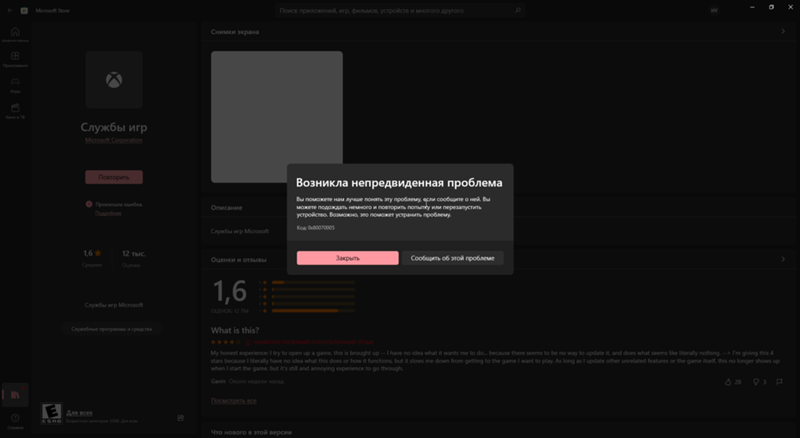
Task: Click Сообщить об этой проблеме button
Action: click(453, 258)
